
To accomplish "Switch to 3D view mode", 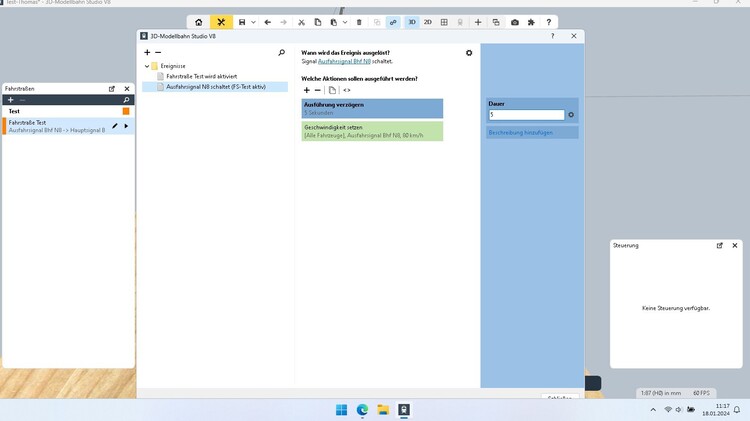I will pos(412,22).
